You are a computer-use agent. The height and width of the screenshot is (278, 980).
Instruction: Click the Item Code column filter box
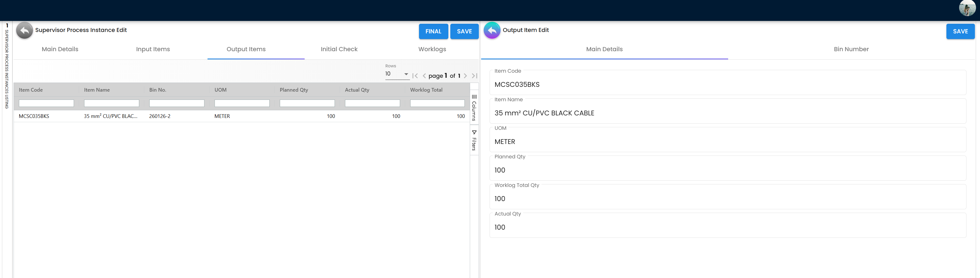[x=46, y=103]
